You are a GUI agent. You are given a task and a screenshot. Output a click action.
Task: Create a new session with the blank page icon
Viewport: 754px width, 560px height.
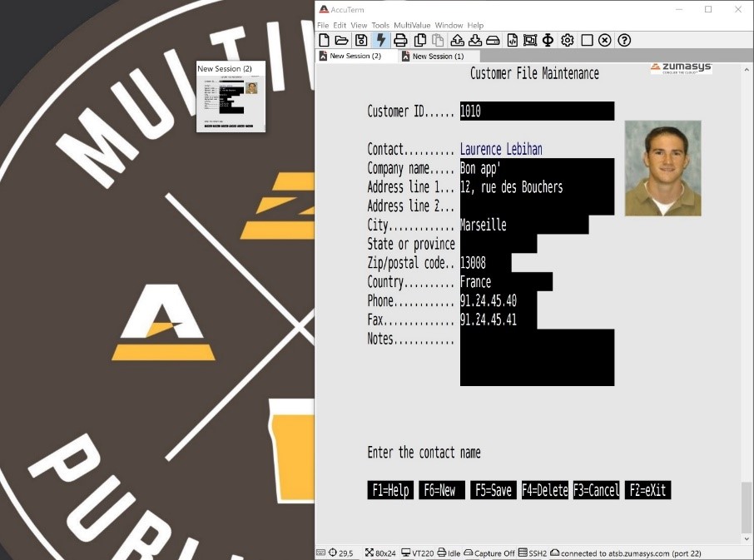pos(324,41)
